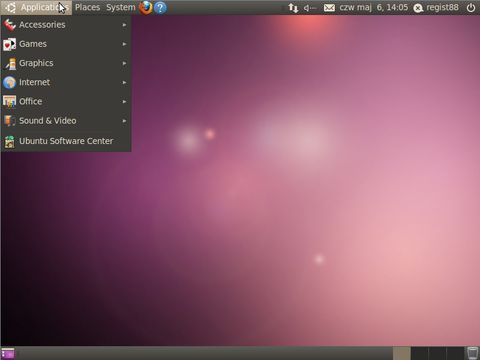Open the Internet submenu
The image size is (480, 360).
[66, 82]
